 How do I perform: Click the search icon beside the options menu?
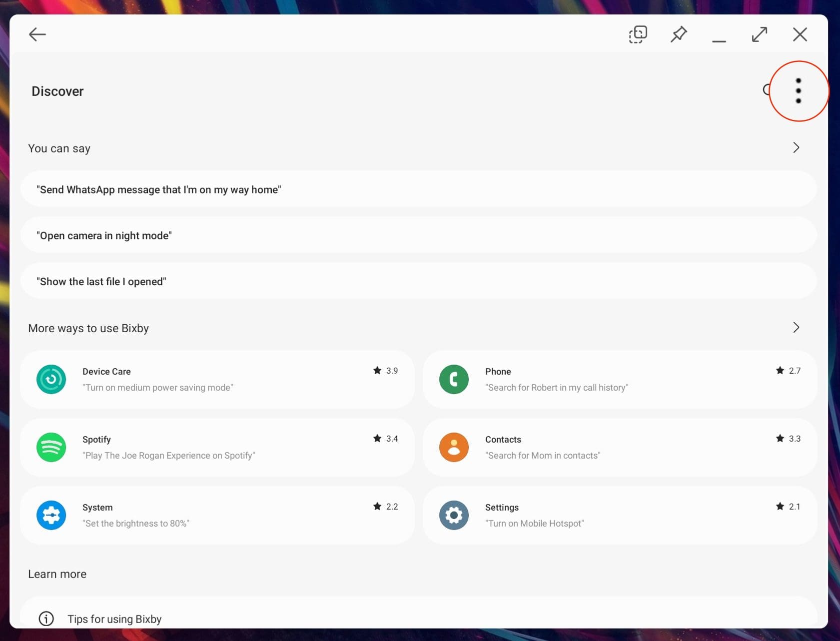click(x=766, y=90)
